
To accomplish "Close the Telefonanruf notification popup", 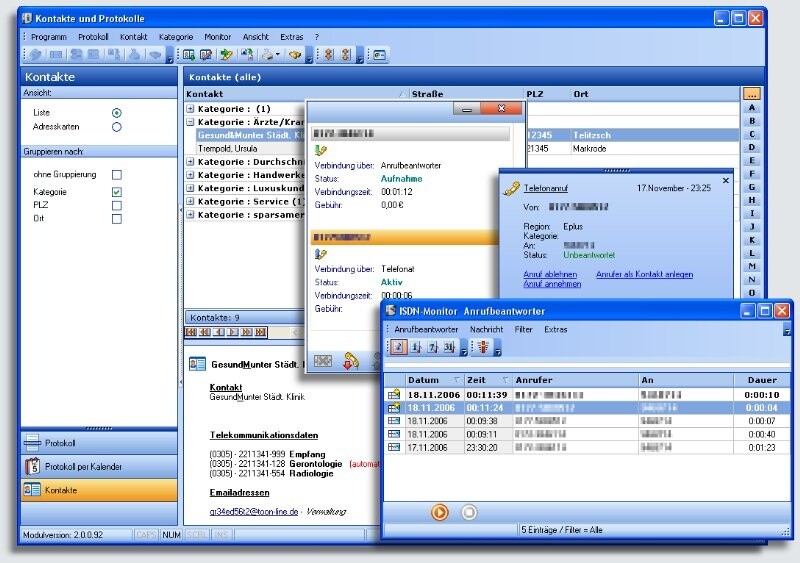I will tap(726, 181).
